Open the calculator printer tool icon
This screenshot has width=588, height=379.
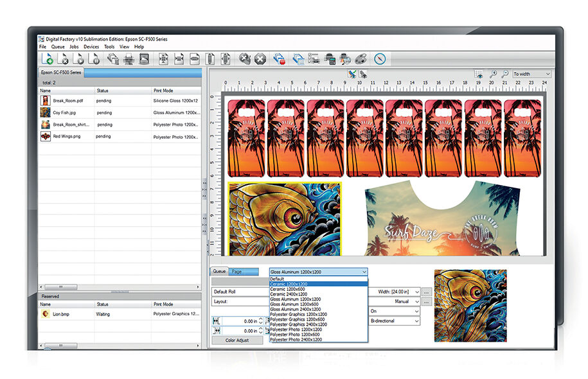click(x=330, y=59)
